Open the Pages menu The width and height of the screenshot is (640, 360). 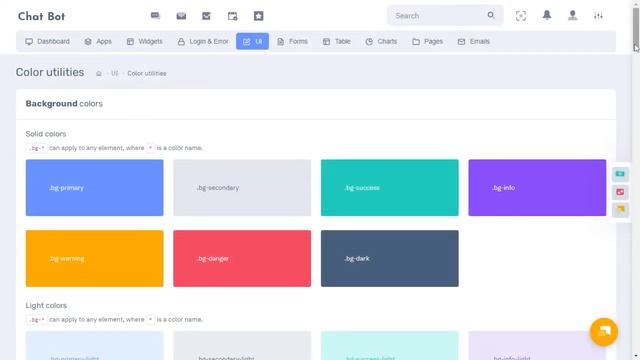427,42
